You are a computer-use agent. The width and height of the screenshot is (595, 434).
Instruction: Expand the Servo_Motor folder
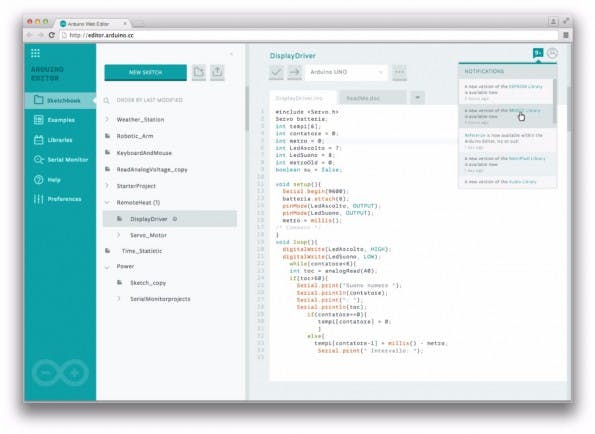(119, 235)
